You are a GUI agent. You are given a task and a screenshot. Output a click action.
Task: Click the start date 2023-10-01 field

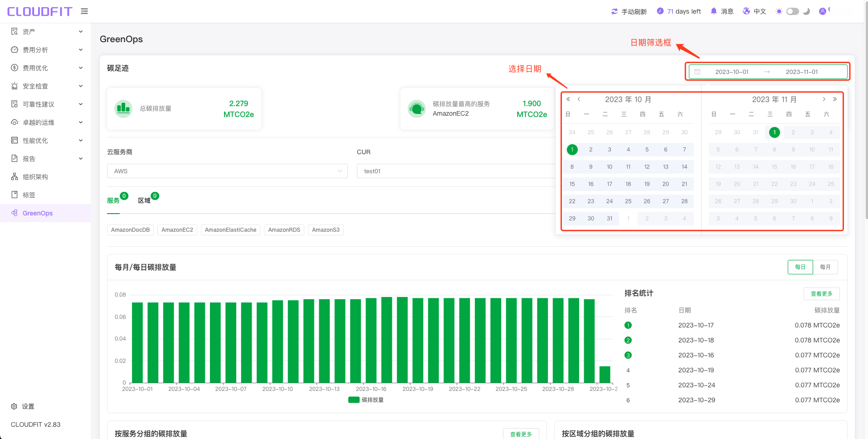tap(731, 72)
